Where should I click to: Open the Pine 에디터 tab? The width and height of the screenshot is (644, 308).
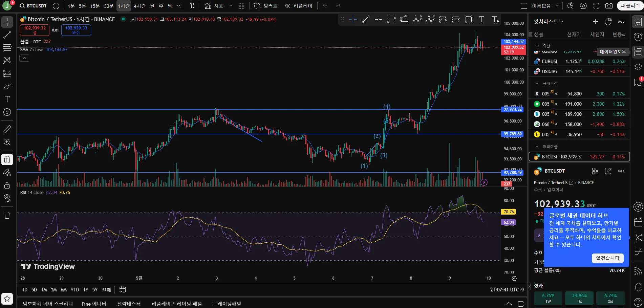coord(94,304)
